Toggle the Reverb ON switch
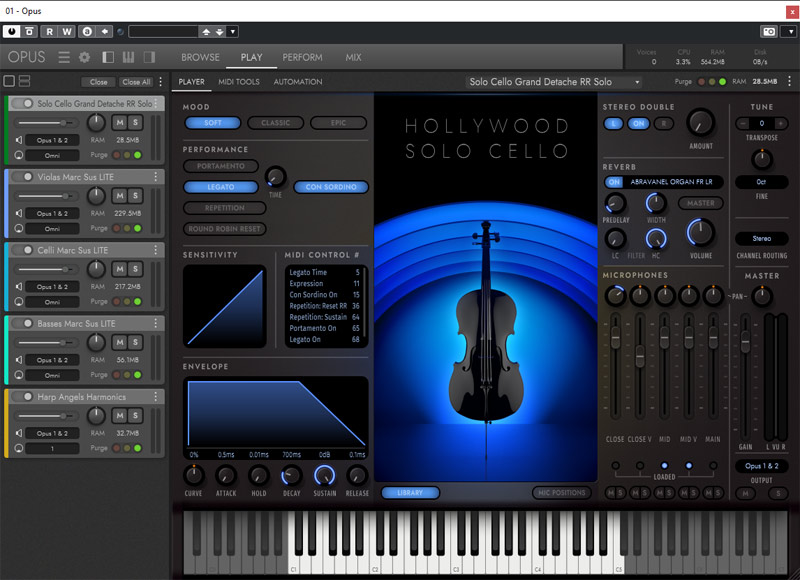The image size is (800, 580). point(614,182)
